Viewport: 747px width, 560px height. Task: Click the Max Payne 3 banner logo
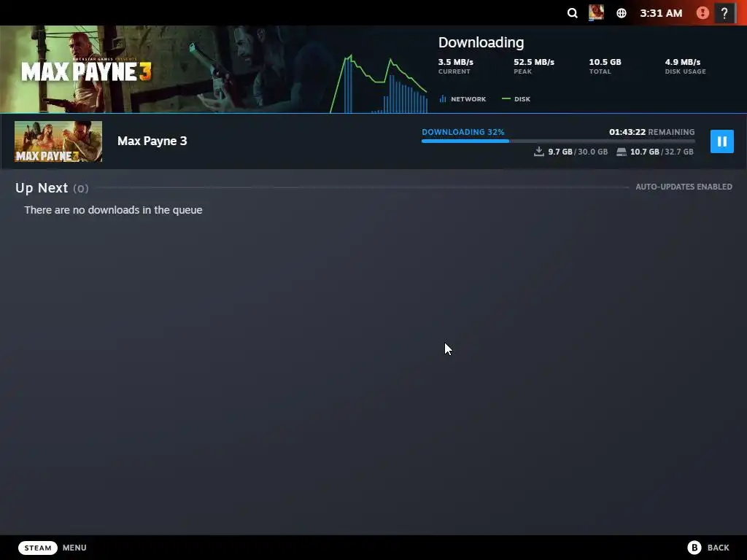click(x=86, y=71)
